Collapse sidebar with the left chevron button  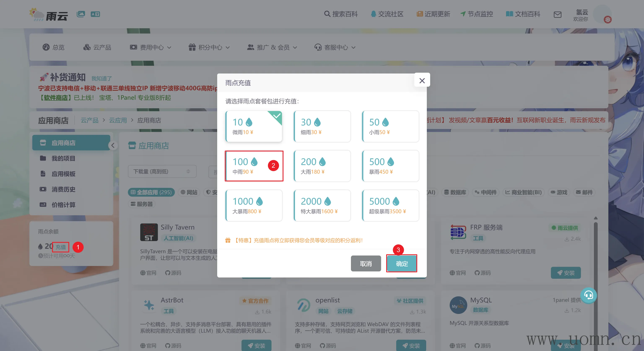[113, 145]
